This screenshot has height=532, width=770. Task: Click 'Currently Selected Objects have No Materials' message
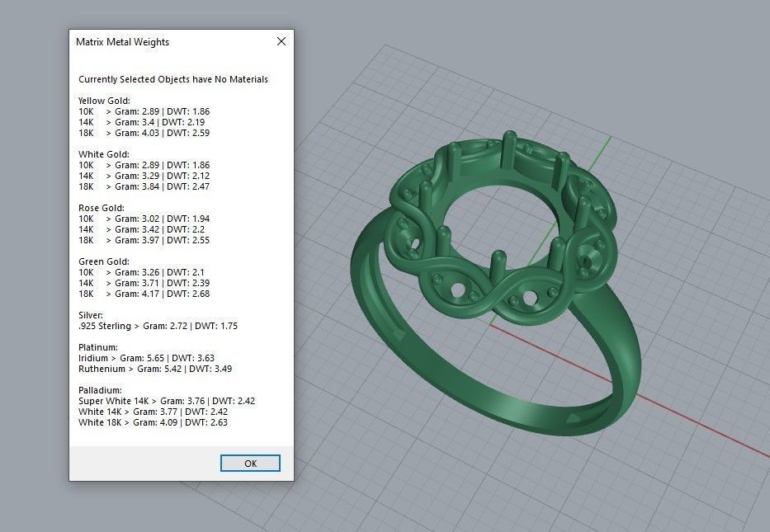click(x=173, y=79)
